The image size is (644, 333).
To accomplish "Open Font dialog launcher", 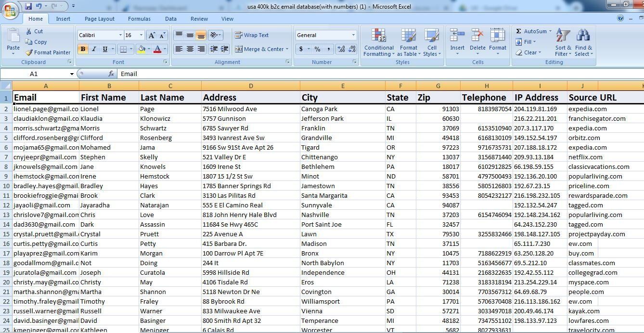I will point(166,62).
